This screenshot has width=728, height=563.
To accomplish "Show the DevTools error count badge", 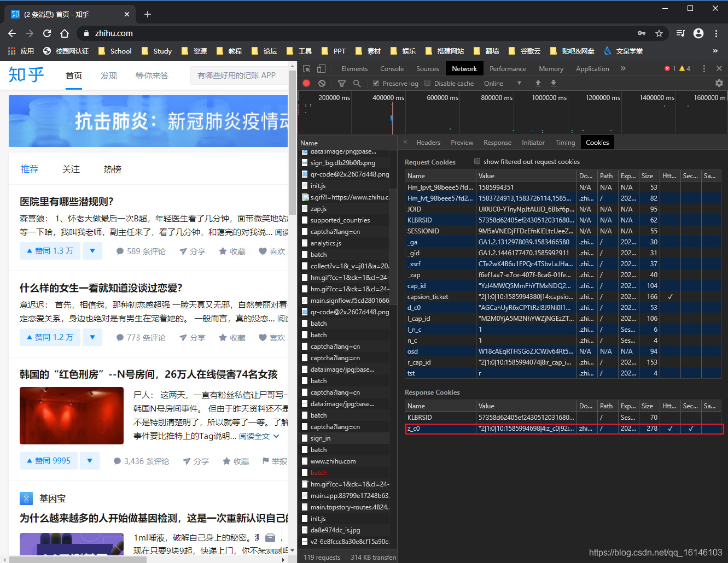I will coord(671,68).
